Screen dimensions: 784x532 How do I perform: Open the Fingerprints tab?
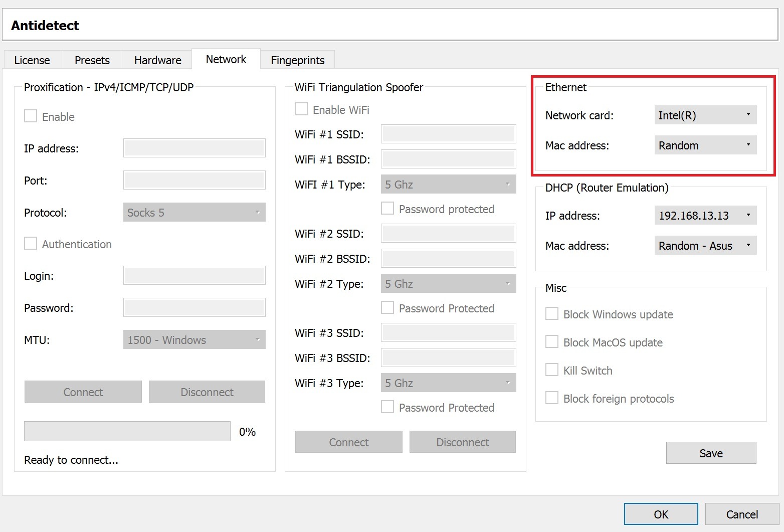[x=298, y=60]
